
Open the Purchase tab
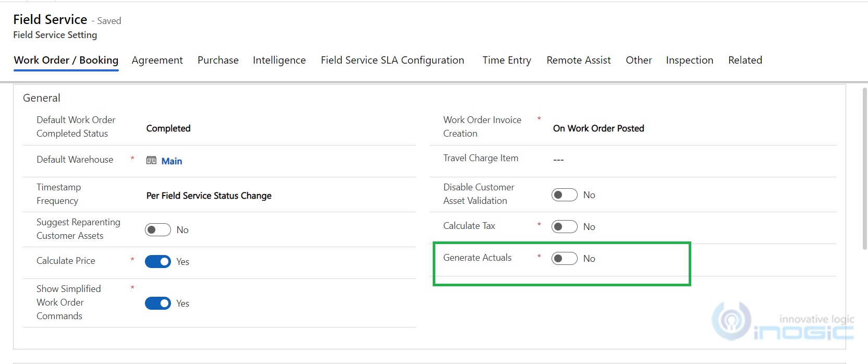click(218, 60)
